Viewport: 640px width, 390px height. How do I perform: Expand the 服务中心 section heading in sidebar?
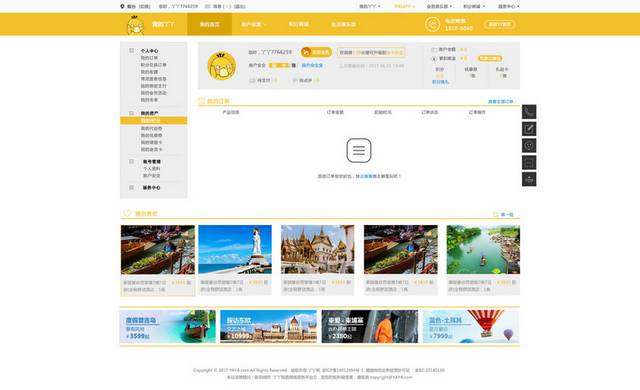[151, 188]
